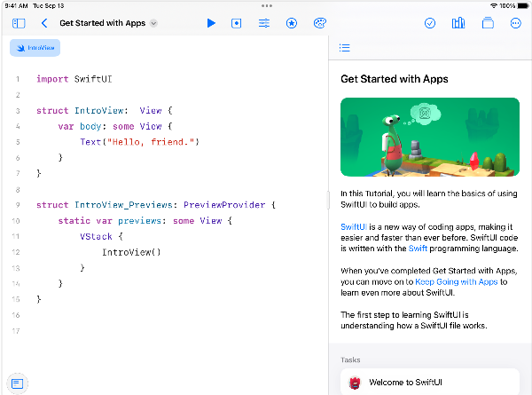
Task: Open the Welcome to SwiftUI task
Action: [404, 382]
